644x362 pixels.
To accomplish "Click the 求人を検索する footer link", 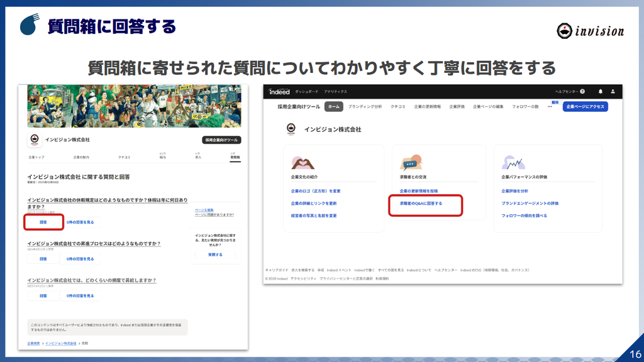I will click(303, 270).
